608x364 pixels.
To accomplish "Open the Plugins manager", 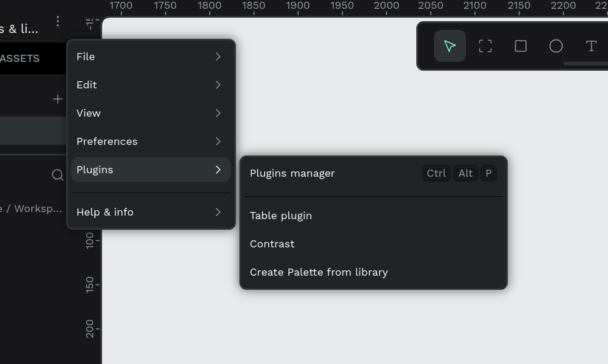I will click(x=292, y=173).
